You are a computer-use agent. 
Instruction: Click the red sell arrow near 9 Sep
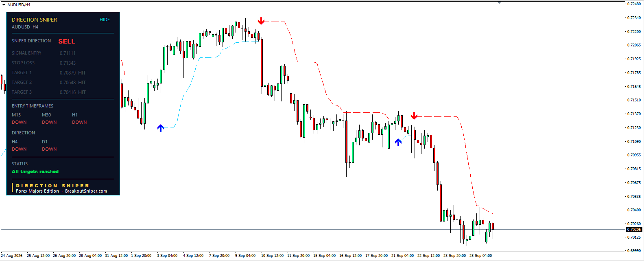tap(261, 21)
